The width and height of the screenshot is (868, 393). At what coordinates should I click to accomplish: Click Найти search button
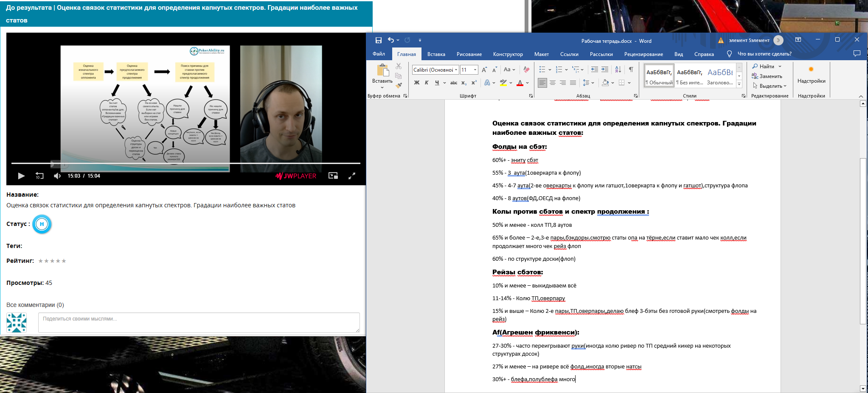pyautogui.click(x=763, y=67)
